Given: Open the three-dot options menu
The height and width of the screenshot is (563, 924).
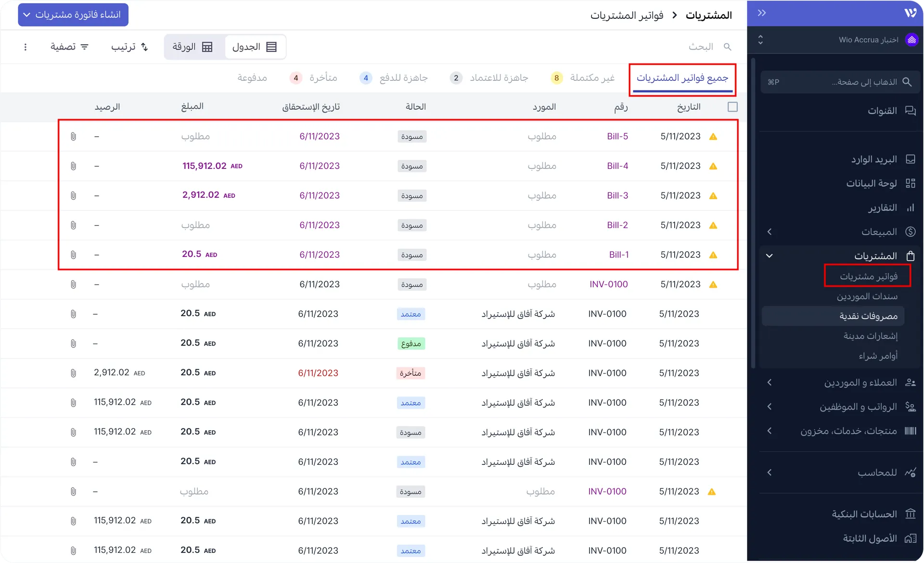Looking at the screenshot, I should (x=26, y=47).
